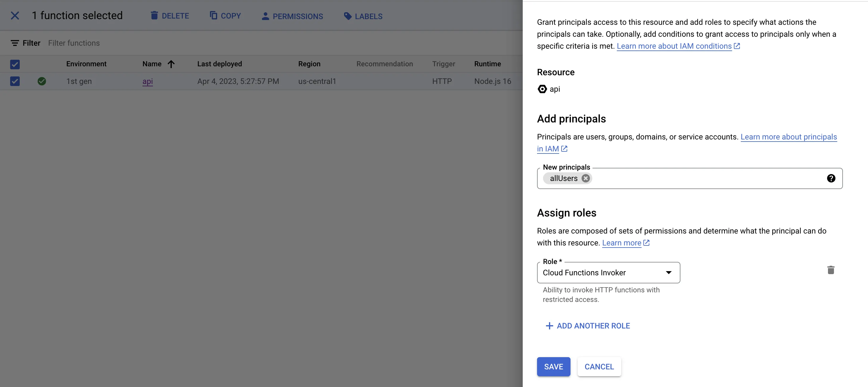Image resolution: width=868 pixels, height=387 pixels.
Task: Click the Delete trash icon in toolbar
Action: (x=154, y=16)
